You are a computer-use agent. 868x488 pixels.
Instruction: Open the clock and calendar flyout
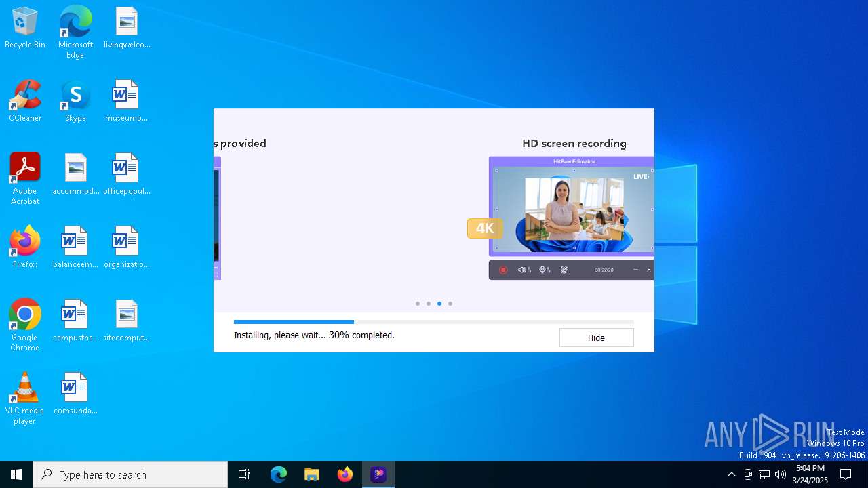click(810, 474)
